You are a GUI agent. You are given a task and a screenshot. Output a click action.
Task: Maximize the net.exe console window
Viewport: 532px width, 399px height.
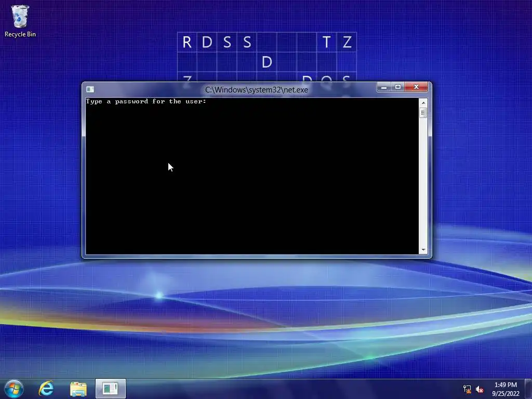(x=397, y=87)
